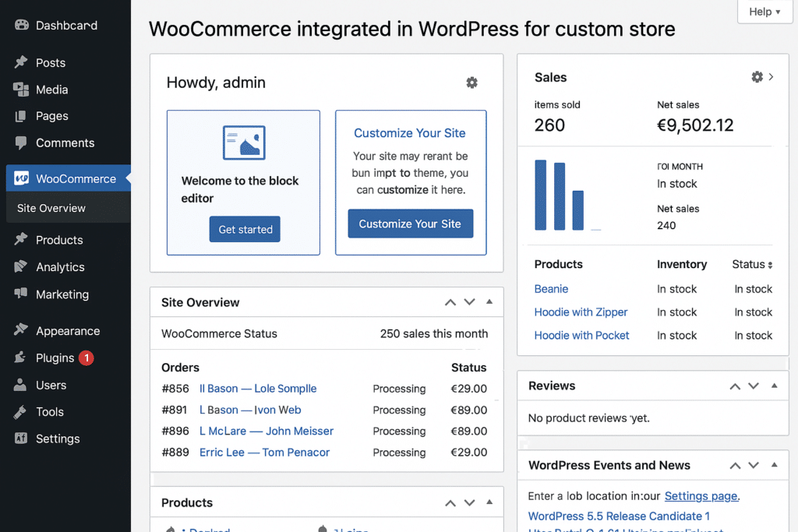Image resolution: width=798 pixels, height=532 pixels.
Task: Open WordPress 5.5 Release Candidate 1 link
Action: [x=619, y=516]
